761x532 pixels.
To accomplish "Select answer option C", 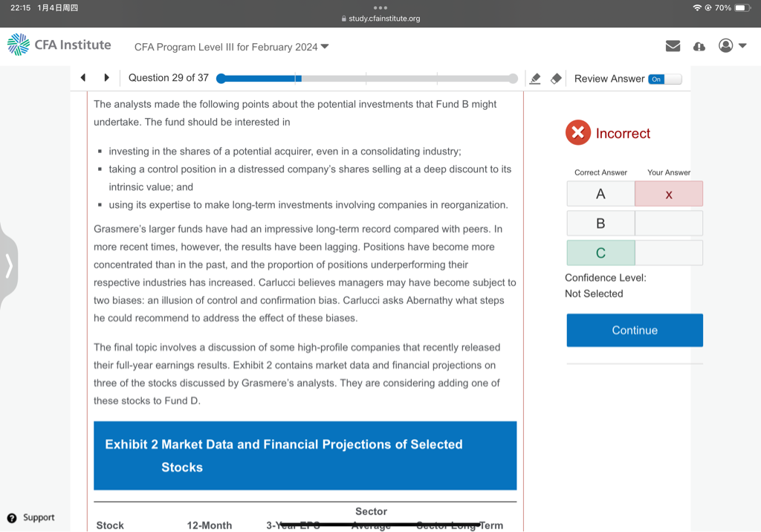I will coord(600,253).
